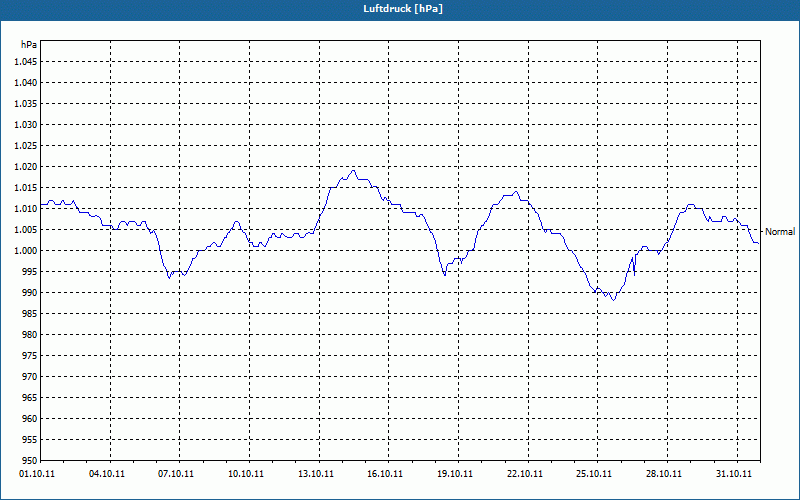Select the 1.040 axis value
Image resolution: width=800 pixels, height=500 pixels.
pos(26,83)
